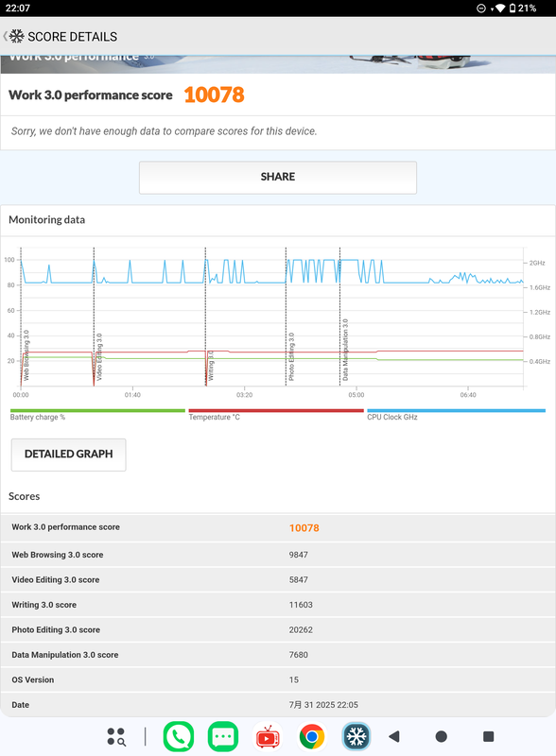Viewport: 556px width, 756px height.
Task: Tap the Android home circle button
Action: 442,736
